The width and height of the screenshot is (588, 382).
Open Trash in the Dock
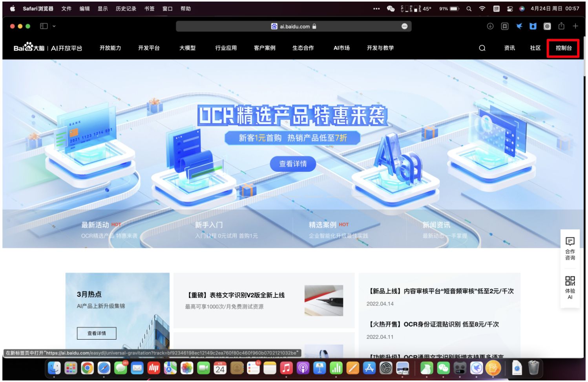533,368
